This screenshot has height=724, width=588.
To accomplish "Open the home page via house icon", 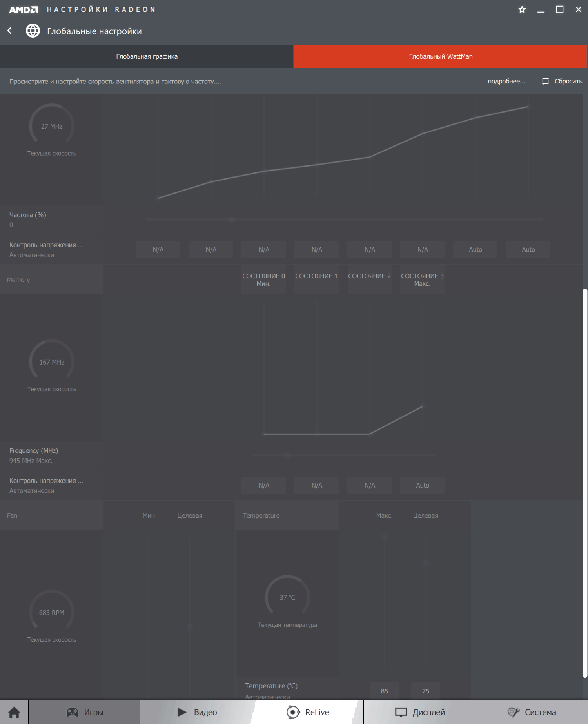I will coord(14,712).
